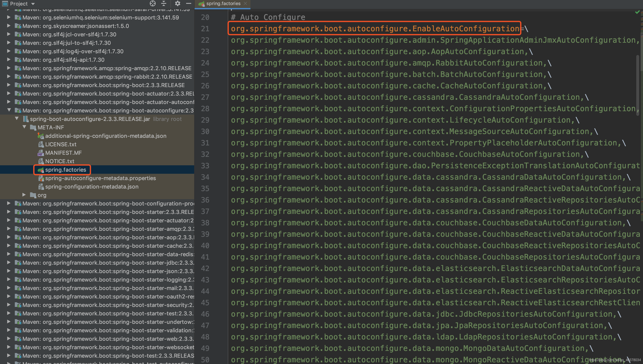Click line number 42 in gutter
643x364 pixels.
205,268
